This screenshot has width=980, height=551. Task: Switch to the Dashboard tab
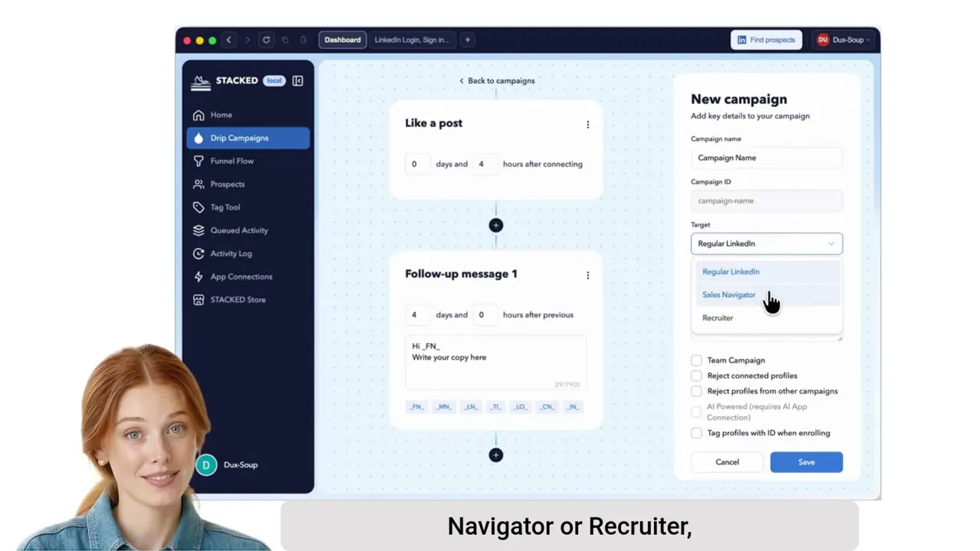(x=342, y=40)
